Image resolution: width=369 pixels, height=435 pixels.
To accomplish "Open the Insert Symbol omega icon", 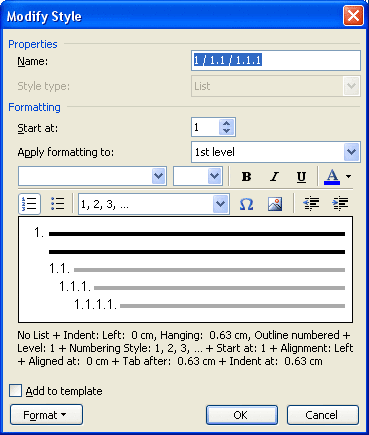I will coord(246,204).
